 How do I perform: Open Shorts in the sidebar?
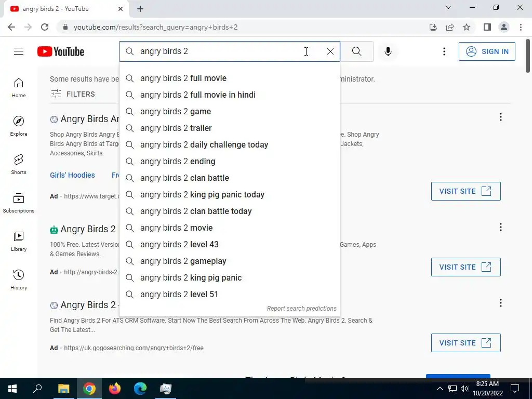[x=19, y=165]
